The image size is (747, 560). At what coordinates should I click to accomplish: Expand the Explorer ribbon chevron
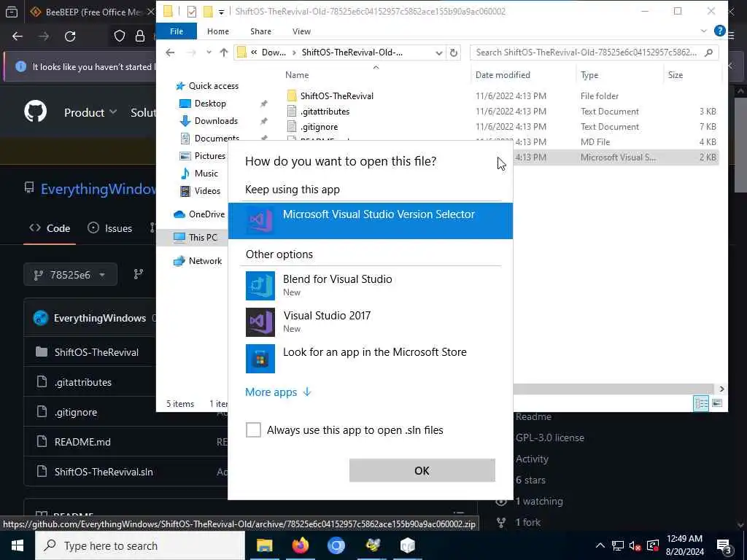(704, 31)
